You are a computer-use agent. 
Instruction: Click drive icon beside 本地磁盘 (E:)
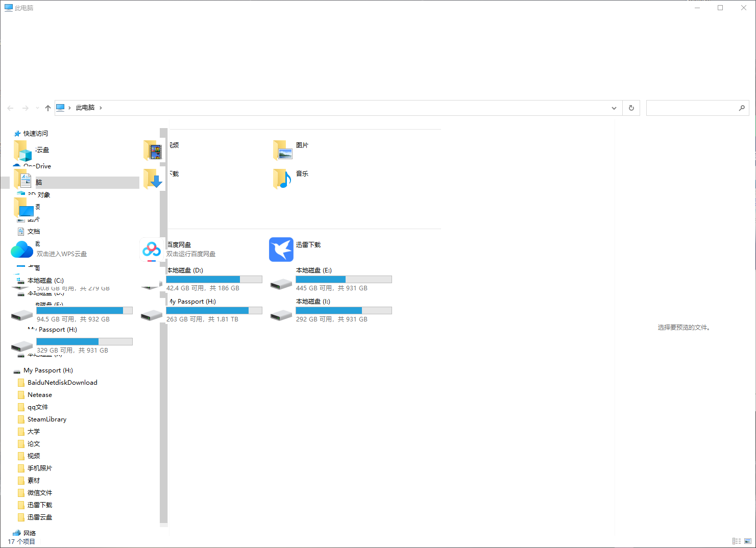click(x=281, y=284)
